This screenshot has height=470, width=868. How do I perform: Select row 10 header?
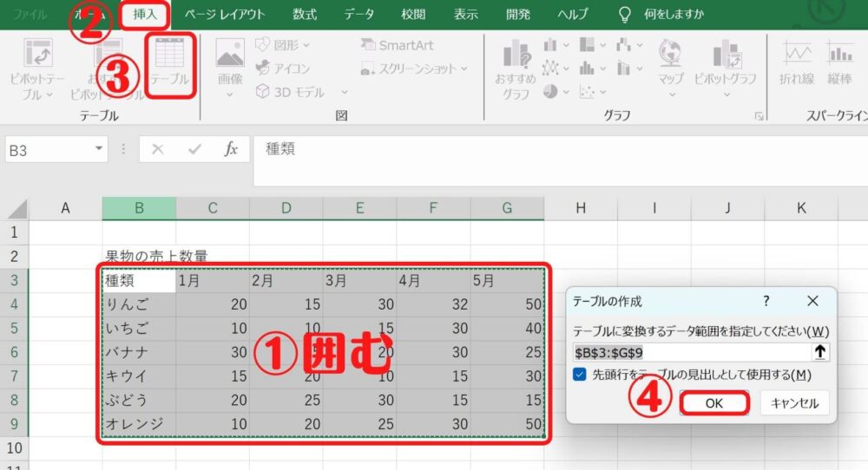click(x=15, y=447)
